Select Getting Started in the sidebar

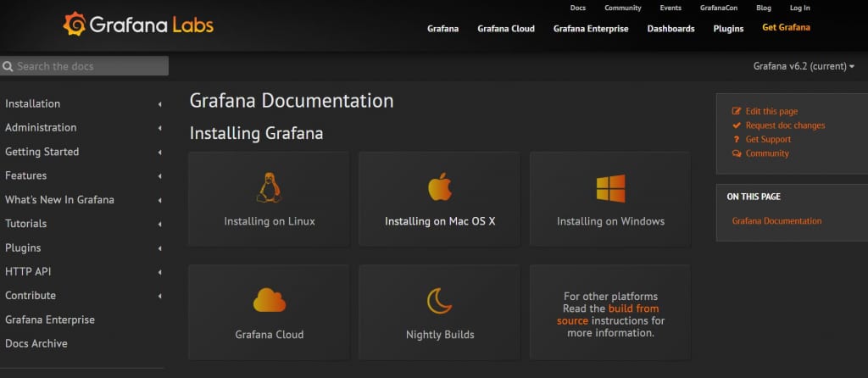point(42,152)
